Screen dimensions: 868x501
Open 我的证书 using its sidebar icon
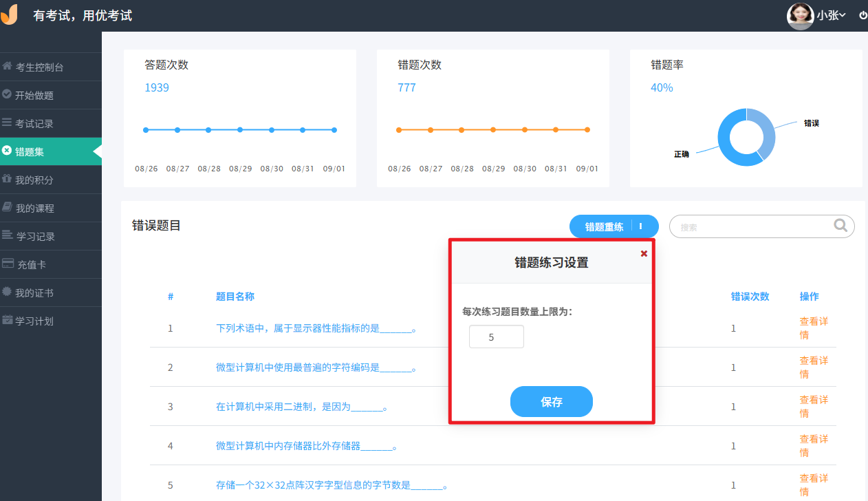[8, 292]
